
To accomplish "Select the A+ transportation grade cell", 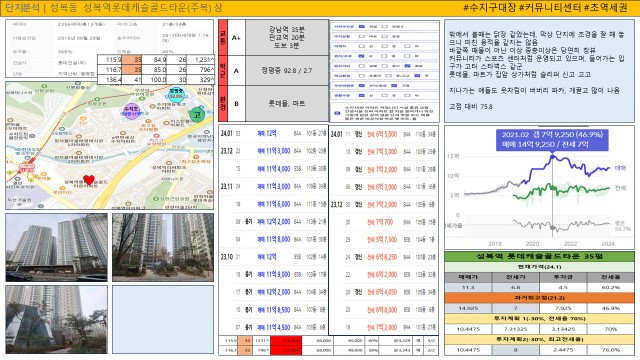I will (236, 38).
